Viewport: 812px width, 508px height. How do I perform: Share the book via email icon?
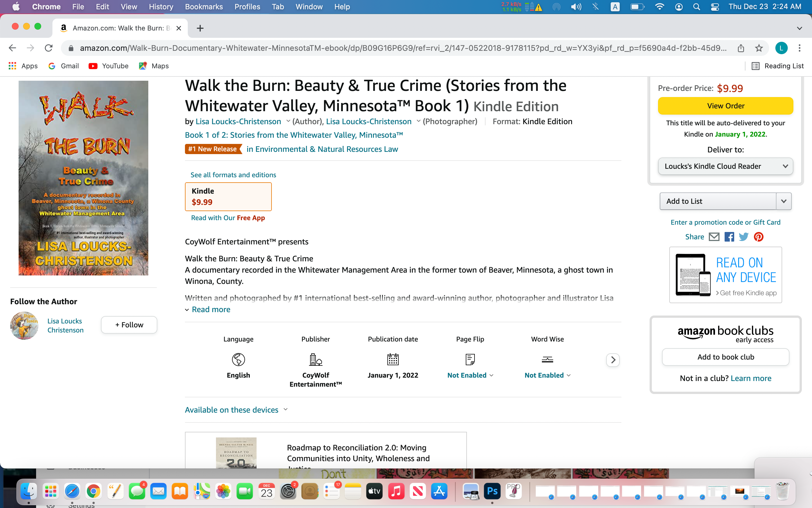tap(714, 237)
